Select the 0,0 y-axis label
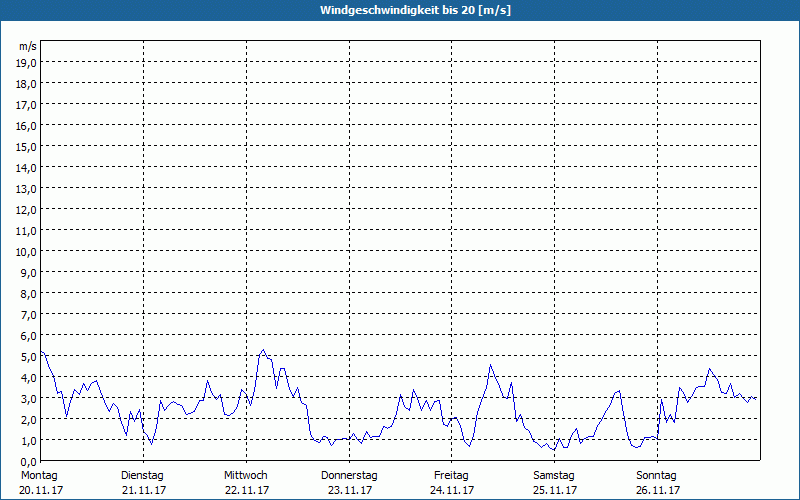Viewport: 800px width, 500px height. point(29,462)
